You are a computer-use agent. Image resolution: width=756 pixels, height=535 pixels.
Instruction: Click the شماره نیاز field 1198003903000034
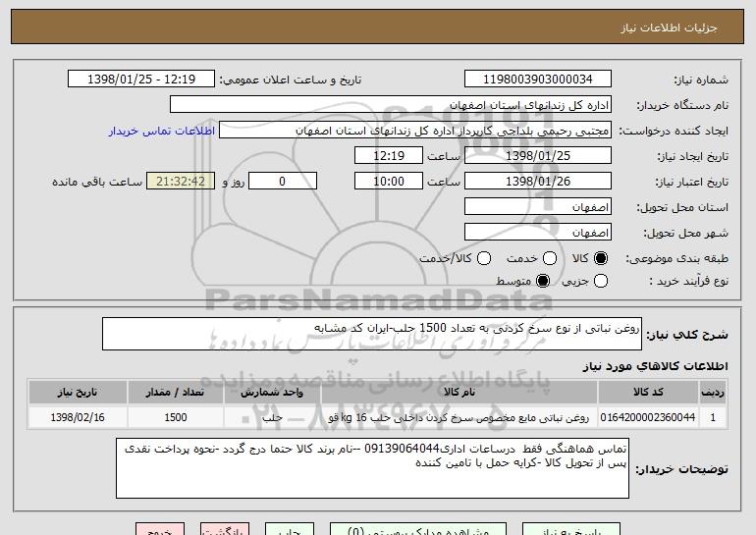click(x=538, y=80)
